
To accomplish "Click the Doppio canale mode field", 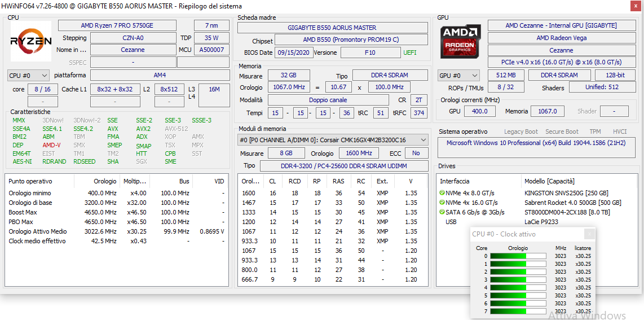I will click(x=328, y=100).
